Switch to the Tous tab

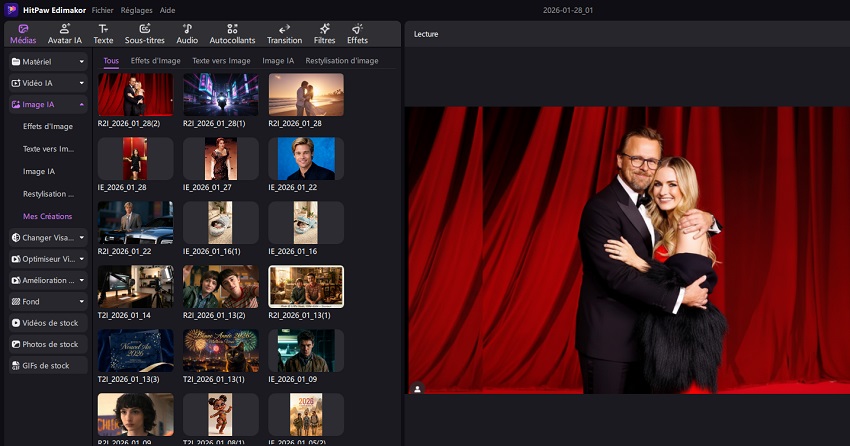pyautogui.click(x=111, y=61)
